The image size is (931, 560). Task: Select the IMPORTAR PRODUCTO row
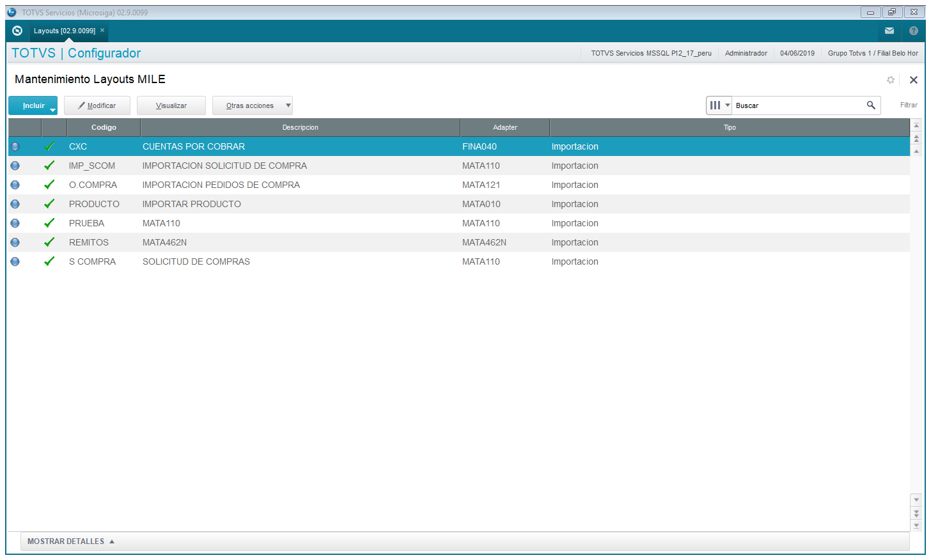pos(458,204)
